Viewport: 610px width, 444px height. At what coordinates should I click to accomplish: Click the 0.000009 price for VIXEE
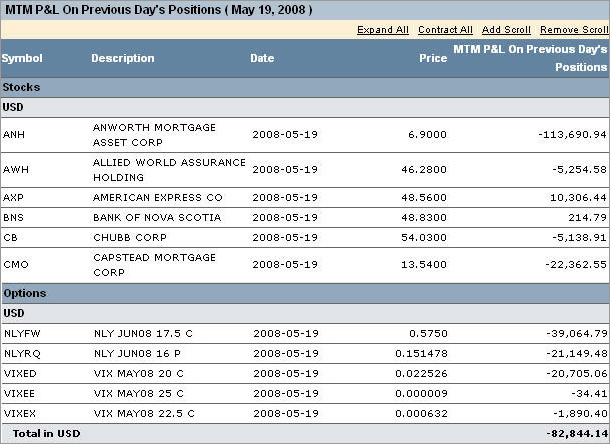(421, 394)
